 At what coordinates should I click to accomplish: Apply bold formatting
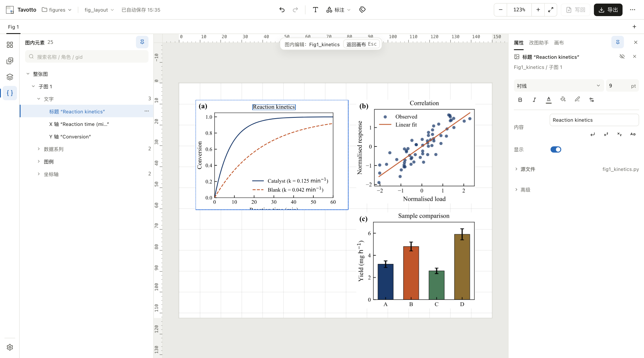tap(520, 100)
